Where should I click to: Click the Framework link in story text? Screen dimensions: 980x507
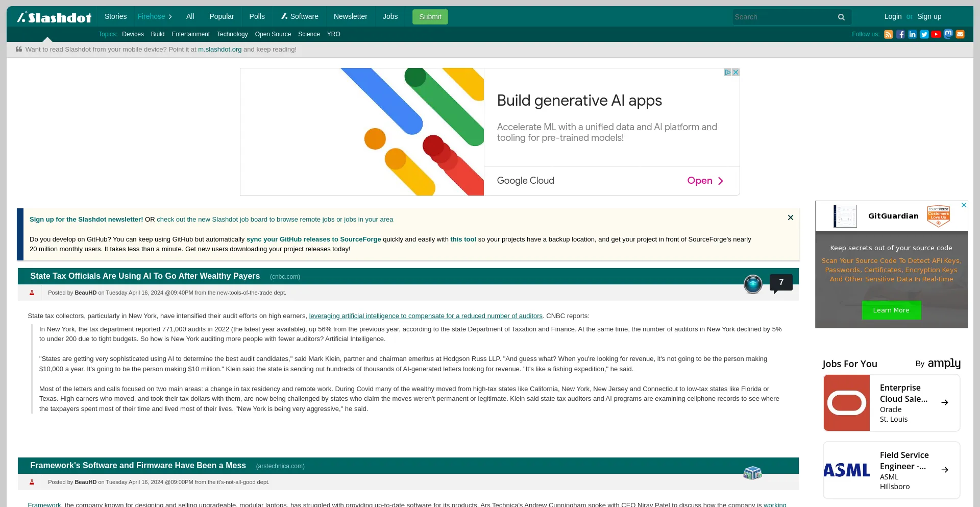click(44, 504)
